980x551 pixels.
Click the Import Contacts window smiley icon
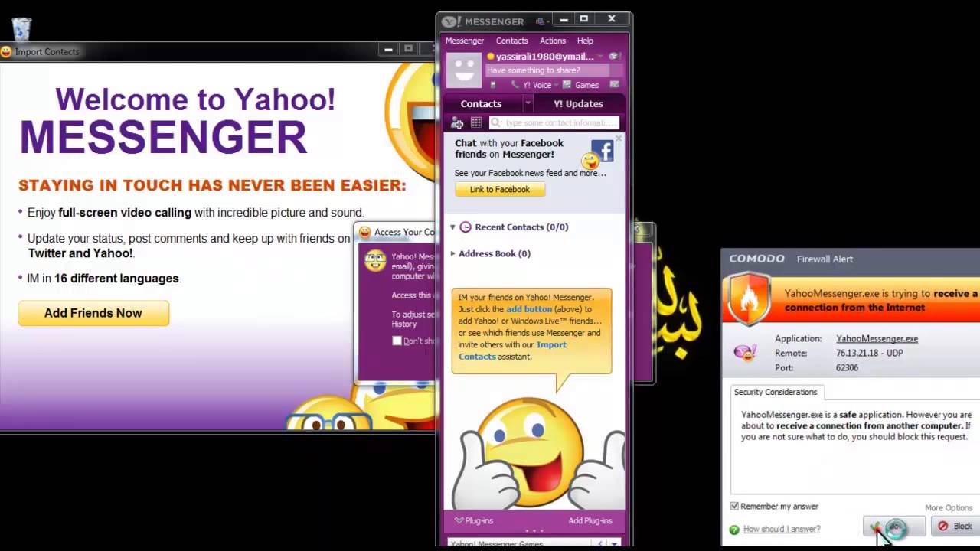[x=6, y=51]
